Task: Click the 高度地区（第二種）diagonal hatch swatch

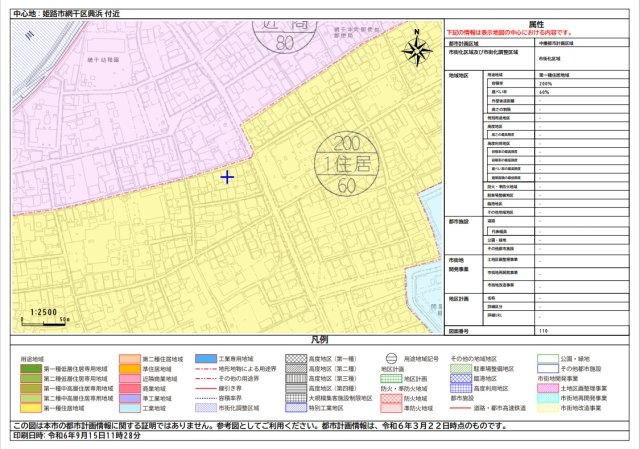Action: click(296, 369)
